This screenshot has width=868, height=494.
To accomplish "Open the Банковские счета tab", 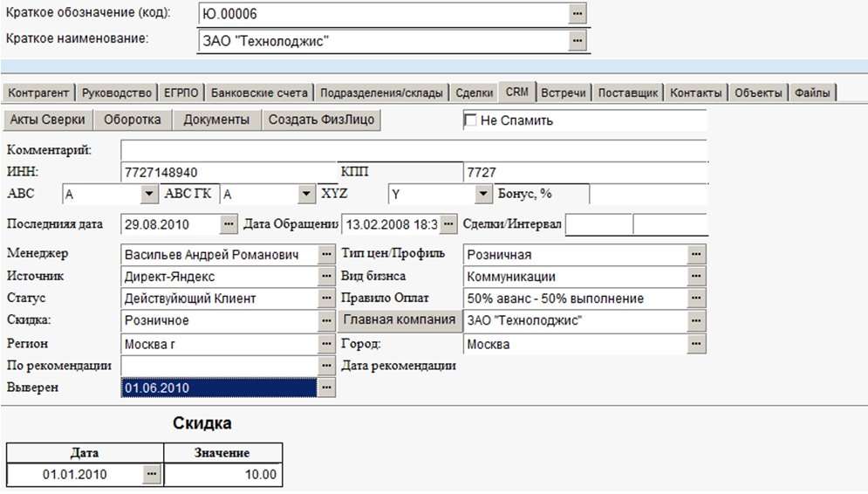I will [259, 93].
